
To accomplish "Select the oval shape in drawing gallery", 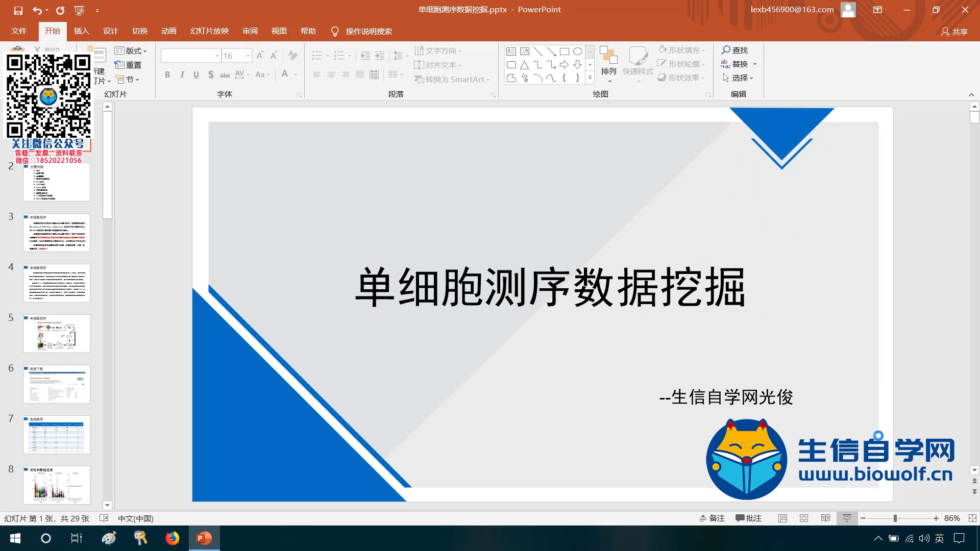I will pyautogui.click(x=577, y=51).
